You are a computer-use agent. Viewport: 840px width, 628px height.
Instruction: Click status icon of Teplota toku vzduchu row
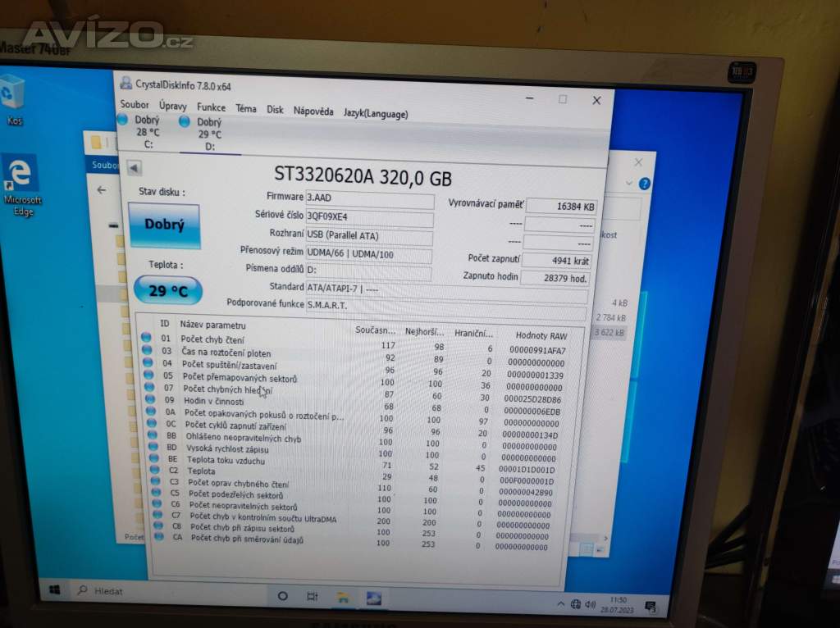point(154,458)
